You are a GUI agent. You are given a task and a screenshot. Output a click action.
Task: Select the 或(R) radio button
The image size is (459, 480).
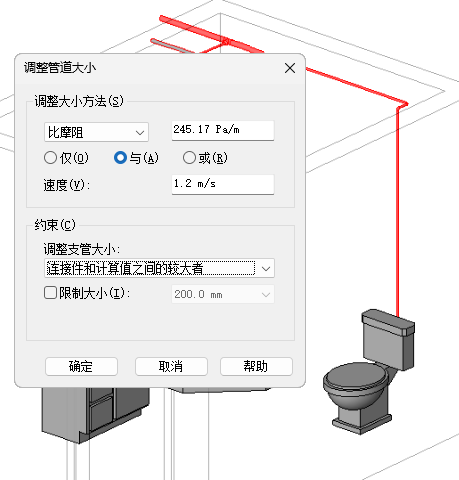(189, 158)
